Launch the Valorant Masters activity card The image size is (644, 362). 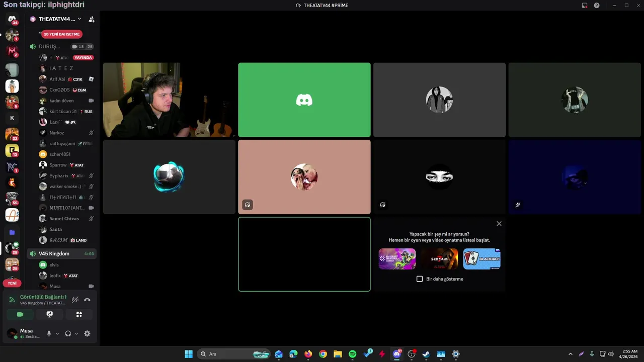coord(397,259)
